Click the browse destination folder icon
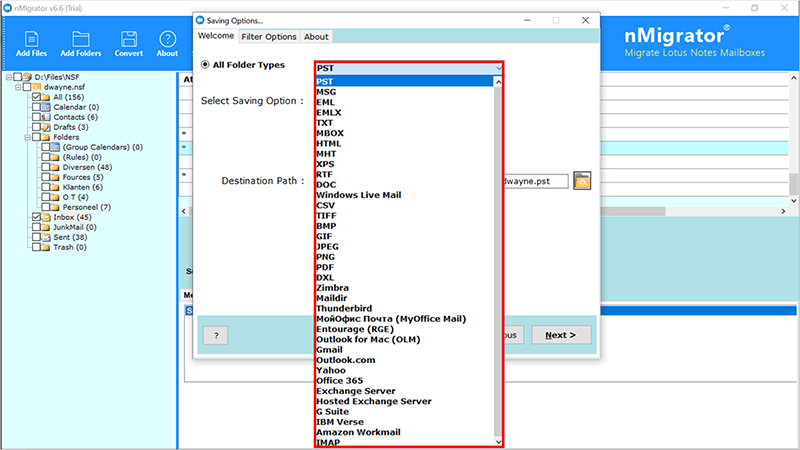This screenshot has width=800, height=450. click(x=582, y=181)
